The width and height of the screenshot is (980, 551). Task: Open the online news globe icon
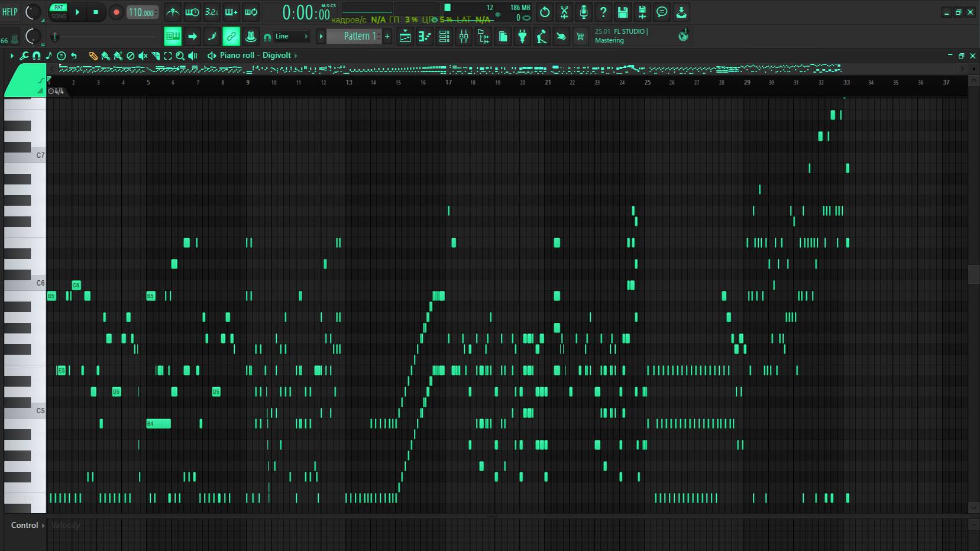point(683,36)
